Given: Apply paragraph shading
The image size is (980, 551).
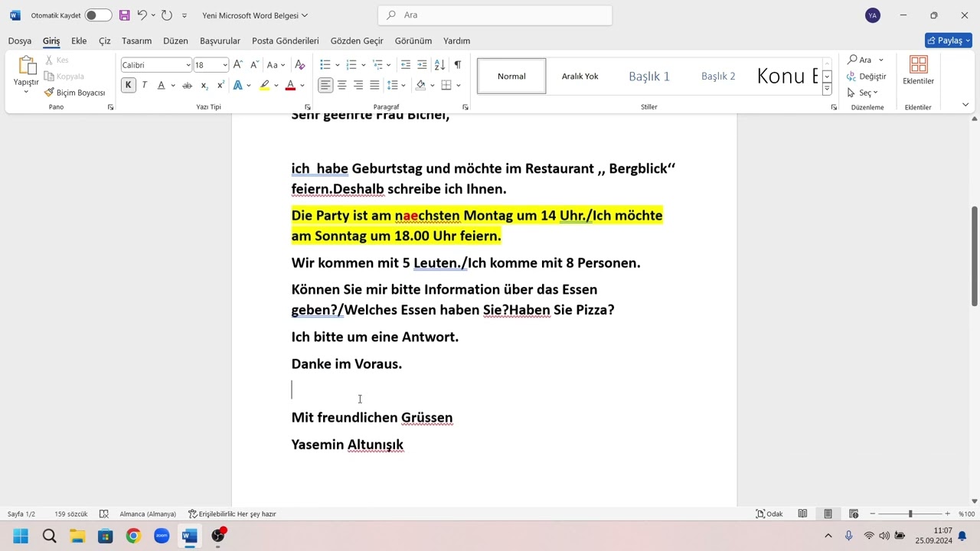Looking at the screenshot, I should click(x=420, y=85).
